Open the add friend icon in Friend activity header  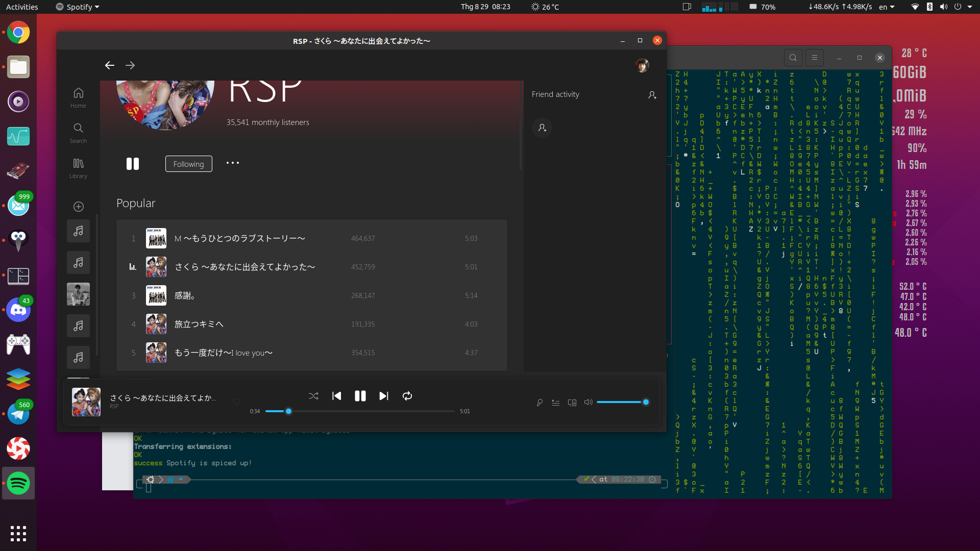click(652, 95)
